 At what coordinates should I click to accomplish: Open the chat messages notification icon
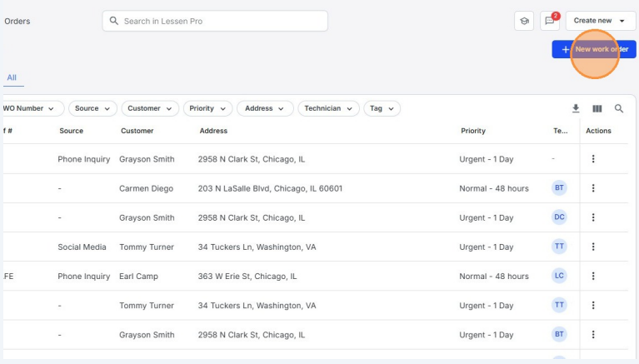(x=549, y=22)
